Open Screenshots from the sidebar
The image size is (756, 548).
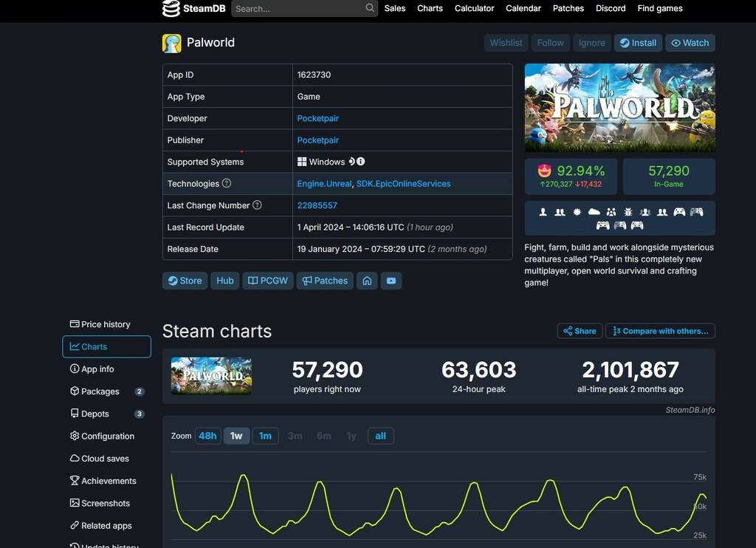coord(106,503)
